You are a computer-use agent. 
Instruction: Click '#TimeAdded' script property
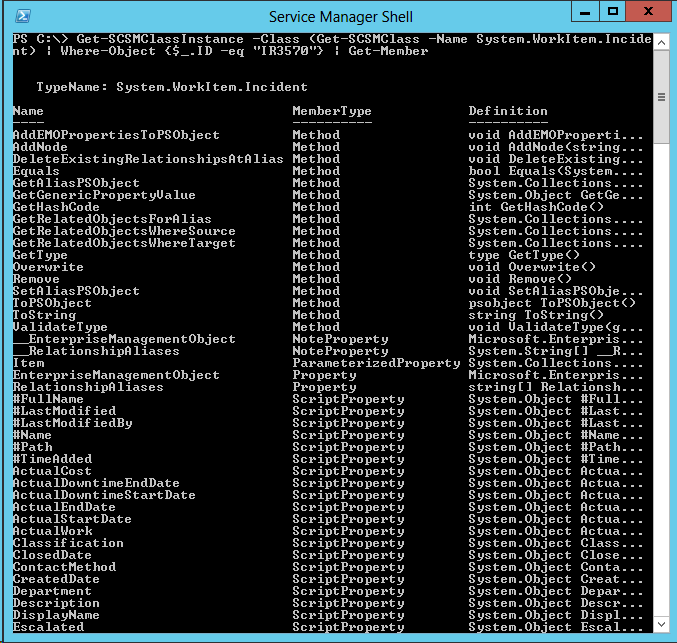(52, 459)
